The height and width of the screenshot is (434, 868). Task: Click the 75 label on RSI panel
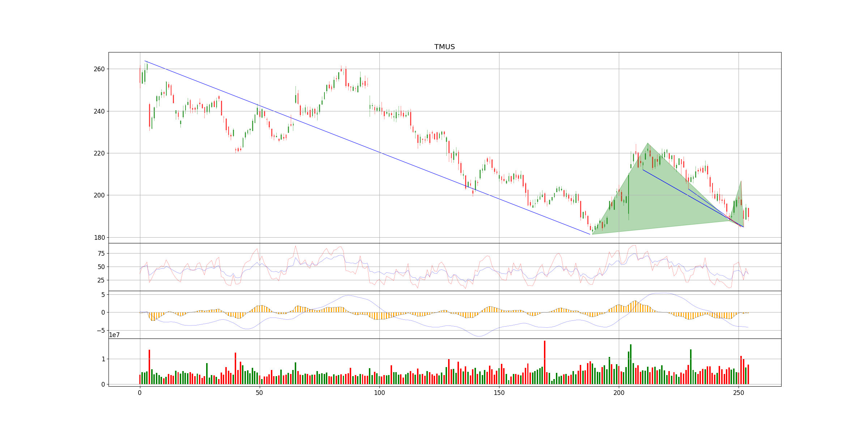(101, 254)
